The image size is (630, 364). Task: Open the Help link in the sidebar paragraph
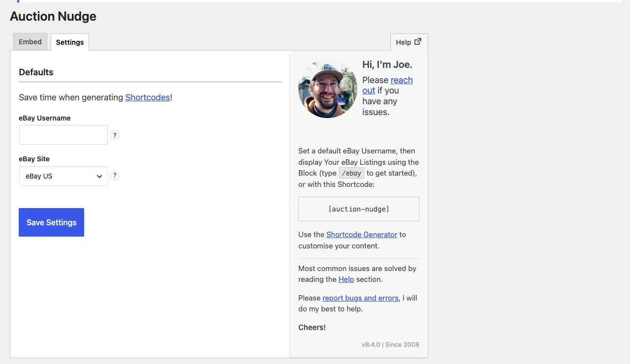[x=346, y=279]
